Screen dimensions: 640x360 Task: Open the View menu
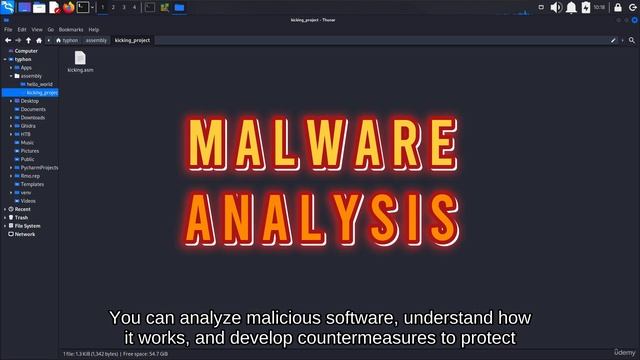(37, 29)
